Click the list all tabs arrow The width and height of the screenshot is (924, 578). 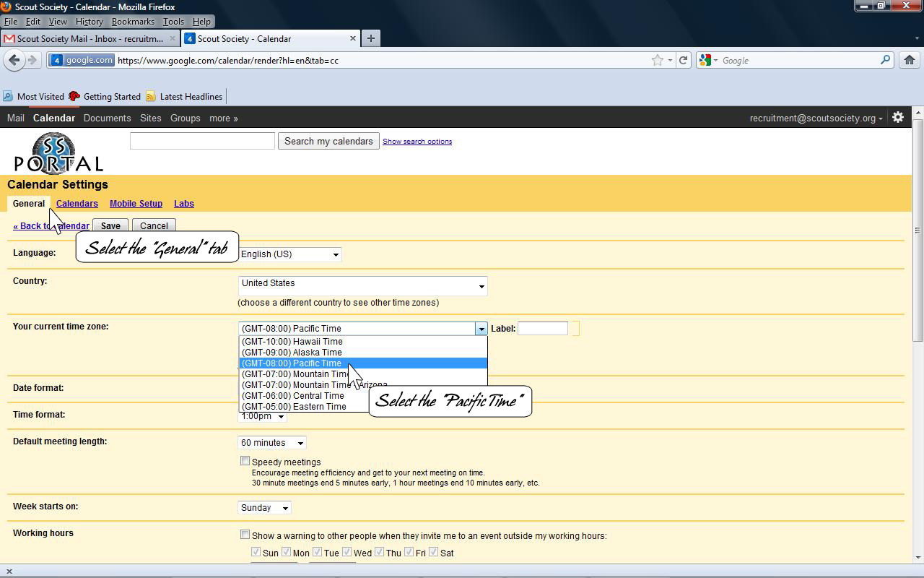click(916, 38)
